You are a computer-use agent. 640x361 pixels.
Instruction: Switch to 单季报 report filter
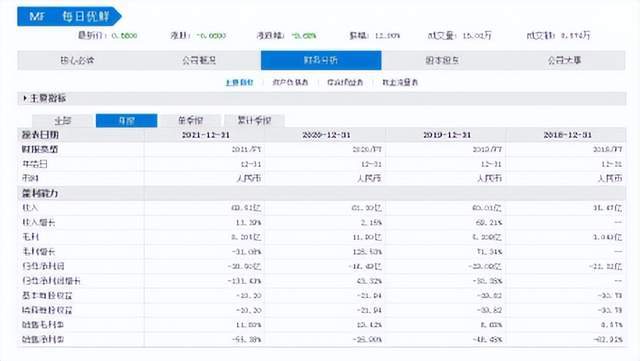(190, 121)
